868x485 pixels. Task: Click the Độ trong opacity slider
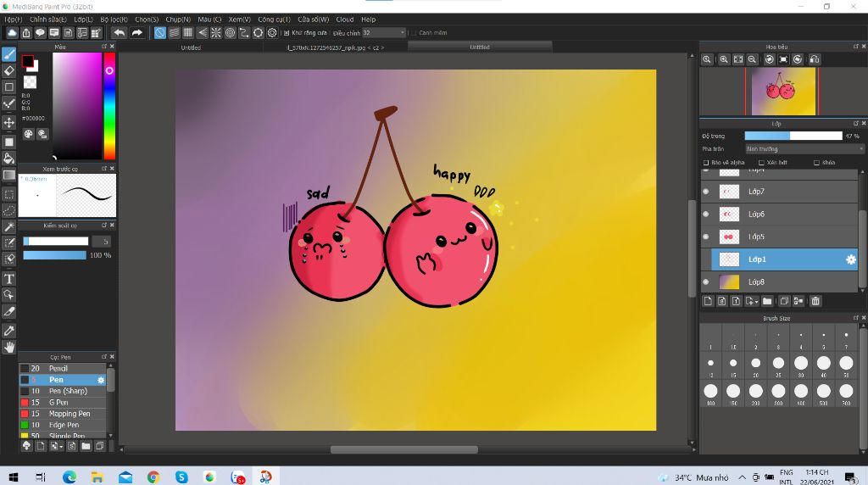793,136
